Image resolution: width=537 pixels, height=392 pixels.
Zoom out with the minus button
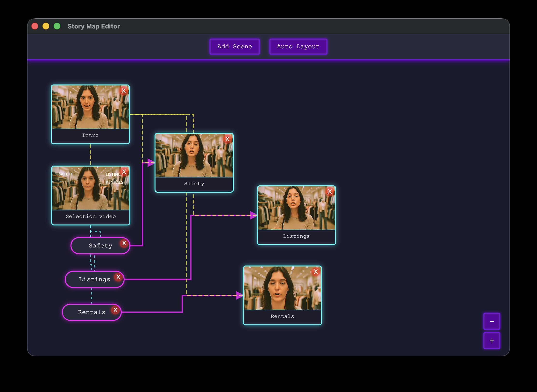pyautogui.click(x=492, y=321)
